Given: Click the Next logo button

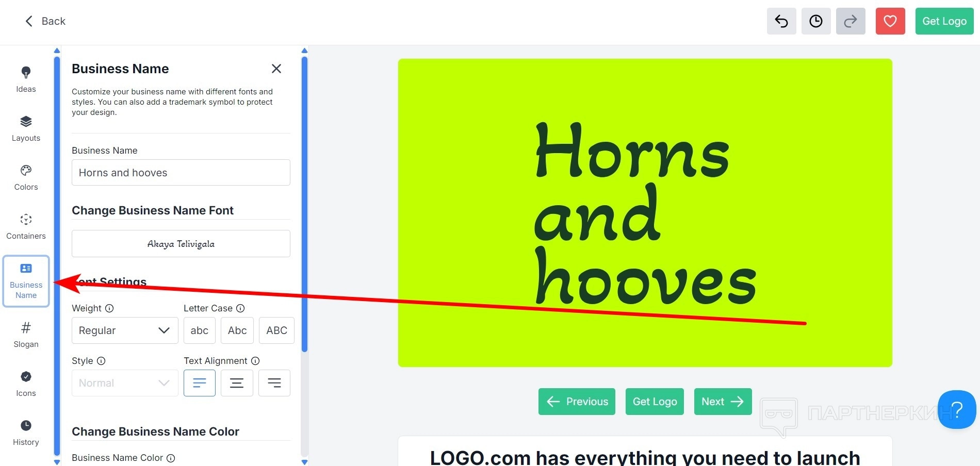Looking at the screenshot, I should tap(723, 402).
